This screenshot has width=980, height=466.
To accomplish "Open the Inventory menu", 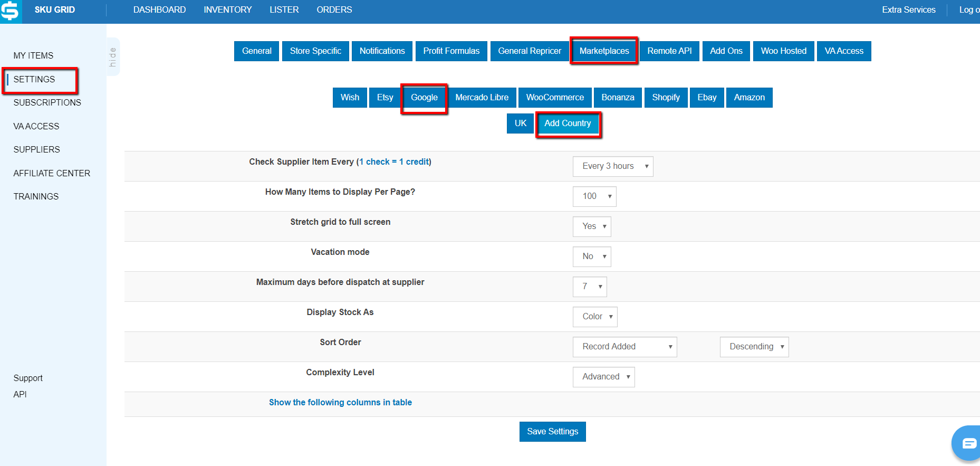I will tap(228, 10).
